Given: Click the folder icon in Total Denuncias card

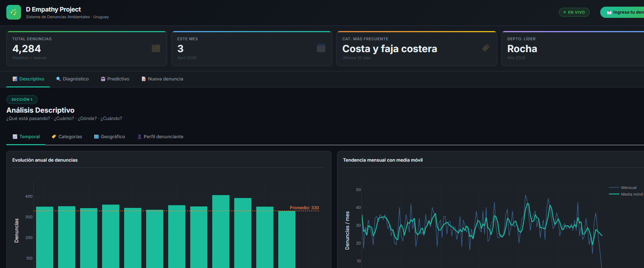Looking at the screenshot, I should 156,48.
